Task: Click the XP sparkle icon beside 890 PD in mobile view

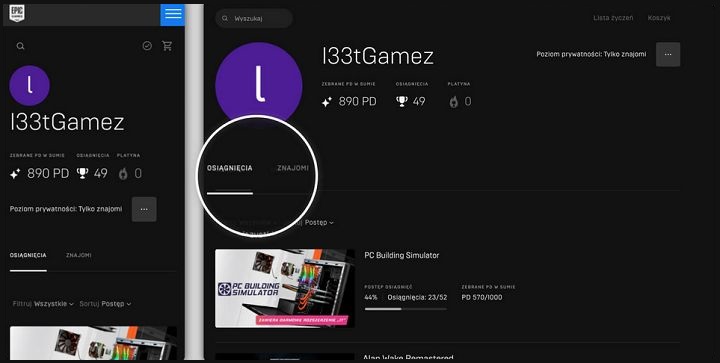Action: click(x=15, y=174)
